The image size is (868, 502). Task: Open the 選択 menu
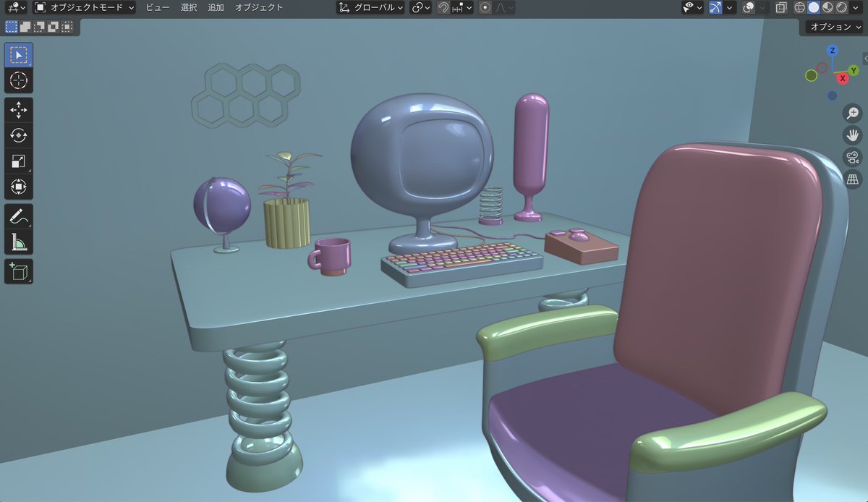click(x=188, y=7)
